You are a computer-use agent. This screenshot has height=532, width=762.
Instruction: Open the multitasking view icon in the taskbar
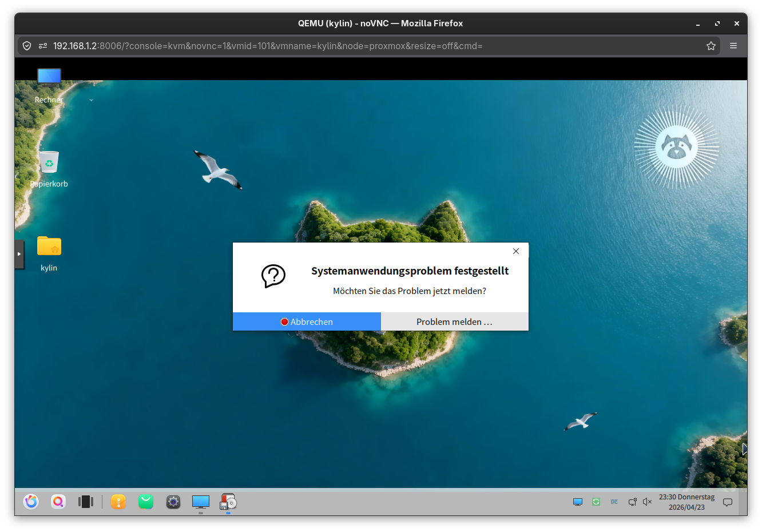click(x=86, y=502)
